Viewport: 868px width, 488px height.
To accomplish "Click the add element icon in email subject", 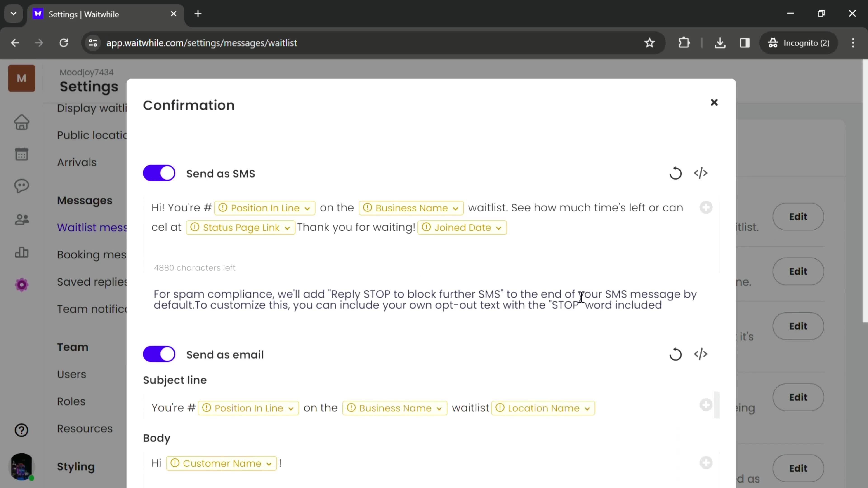I will coord(706,408).
